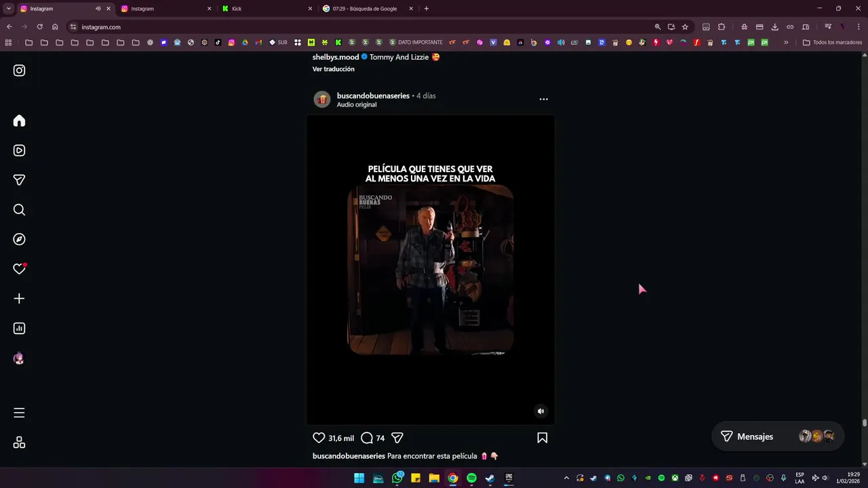Expand hidden bookmarks chevron
Image resolution: width=868 pixels, height=488 pixels.
[x=786, y=42]
